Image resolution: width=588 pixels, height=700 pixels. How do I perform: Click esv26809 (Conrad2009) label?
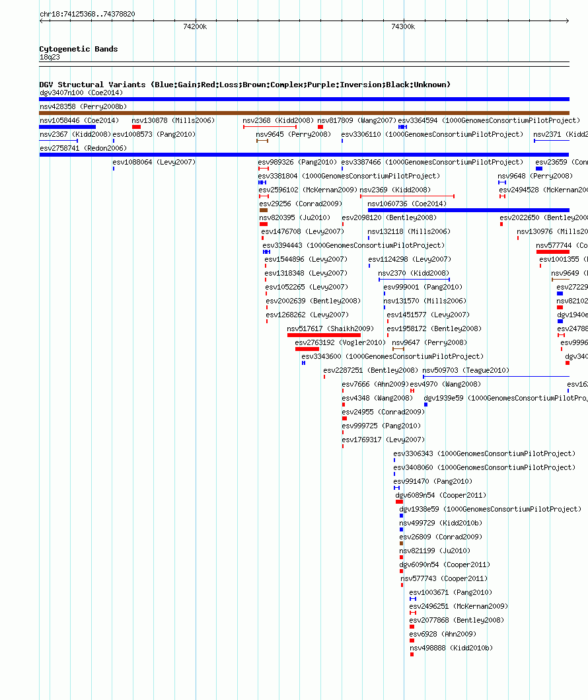click(x=441, y=537)
